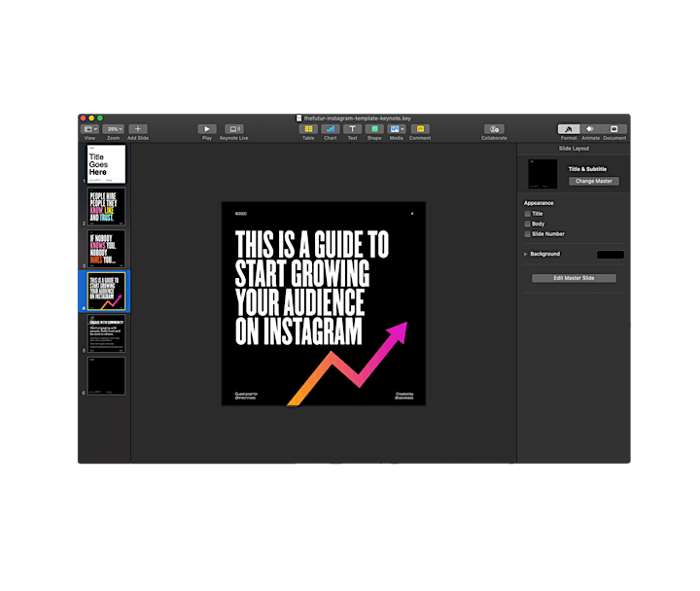This screenshot has height=591, width=700.
Task: Expand the Background section
Action: [525, 254]
